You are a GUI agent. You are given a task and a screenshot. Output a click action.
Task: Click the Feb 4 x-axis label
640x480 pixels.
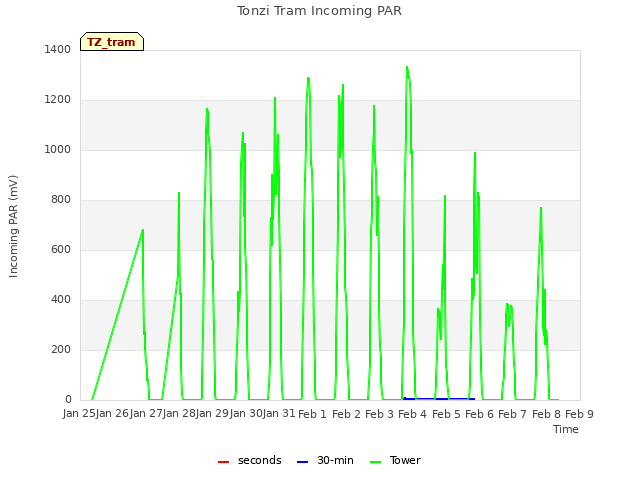[x=412, y=414]
